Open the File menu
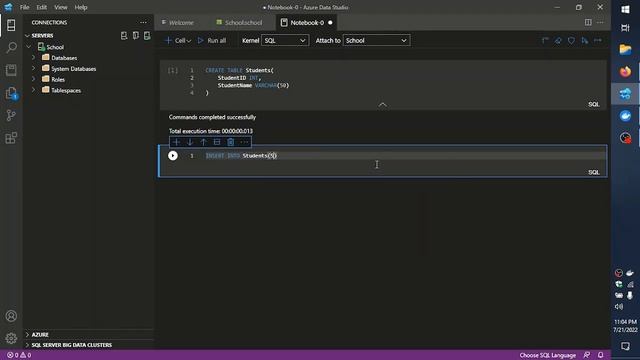Image resolution: width=640 pixels, height=360 pixels. click(24, 7)
